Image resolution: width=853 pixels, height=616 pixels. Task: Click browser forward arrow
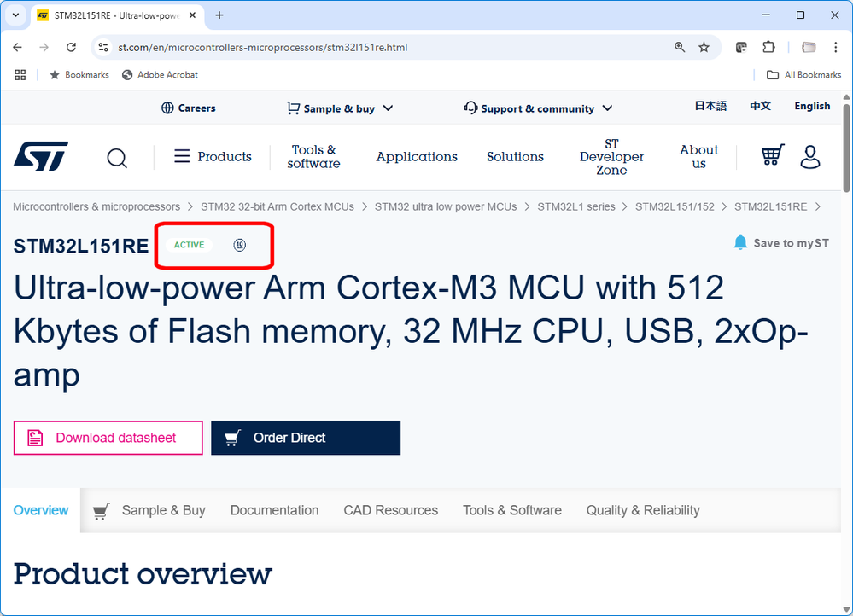click(44, 47)
